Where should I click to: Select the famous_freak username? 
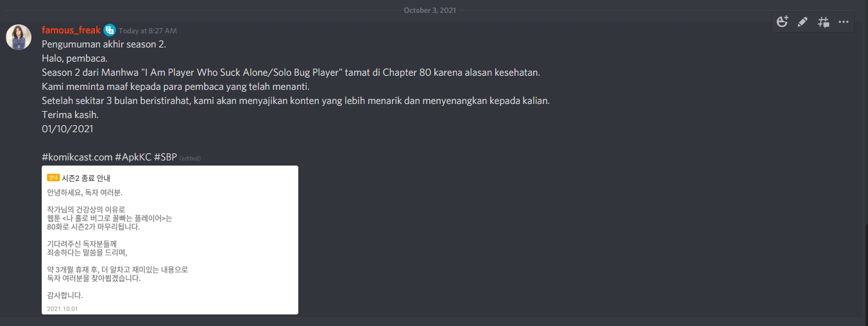[x=71, y=30]
